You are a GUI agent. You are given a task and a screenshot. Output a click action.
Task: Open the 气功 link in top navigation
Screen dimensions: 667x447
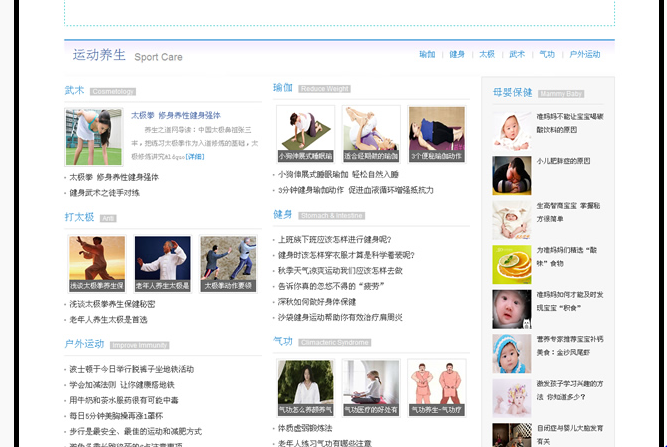(547, 54)
